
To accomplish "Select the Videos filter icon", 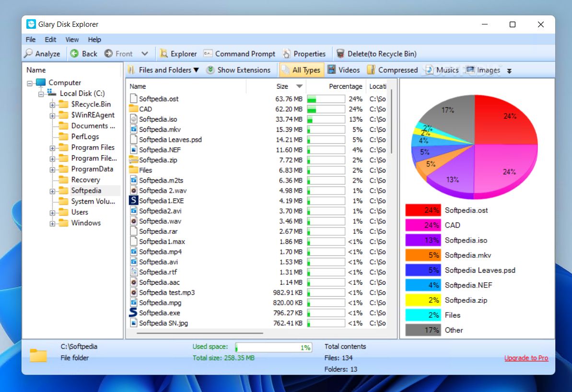I will click(x=332, y=69).
